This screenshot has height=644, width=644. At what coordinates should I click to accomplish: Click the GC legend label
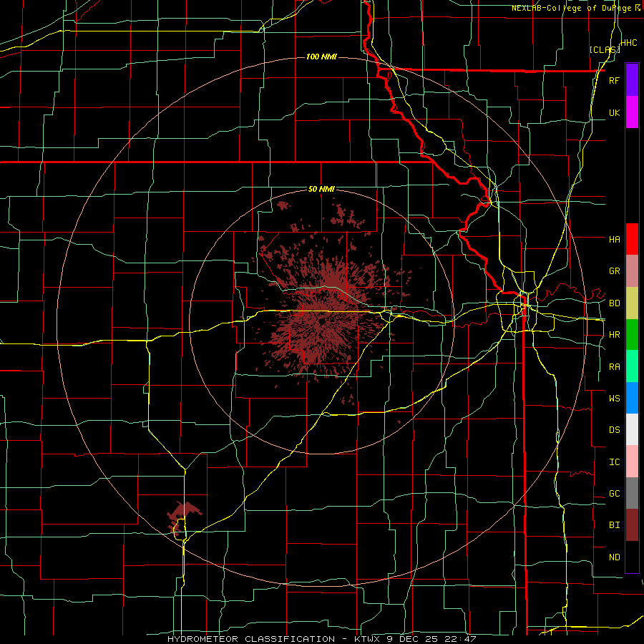point(614,494)
